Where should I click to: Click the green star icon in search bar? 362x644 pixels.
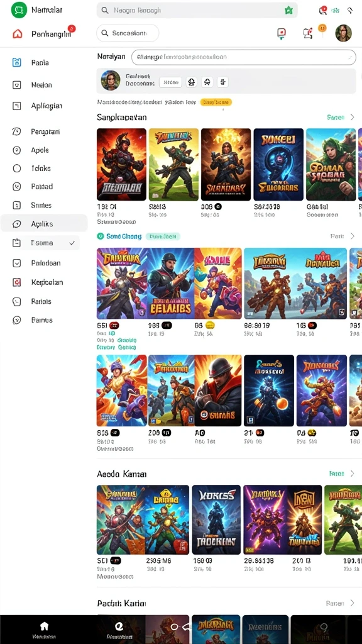pos(288,10)
